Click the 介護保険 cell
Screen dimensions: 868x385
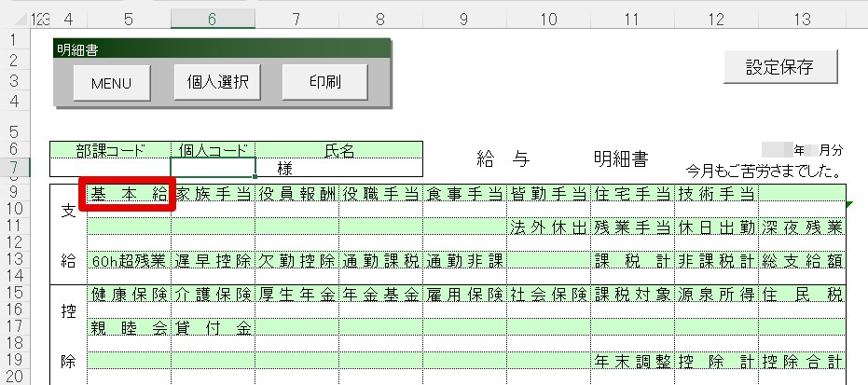coord(214,295)
